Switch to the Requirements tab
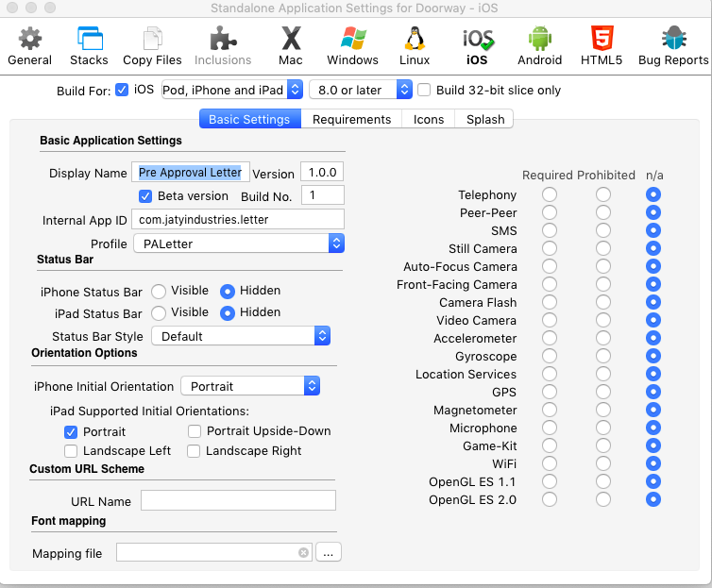The image size is (712, 588). [351, 119]
